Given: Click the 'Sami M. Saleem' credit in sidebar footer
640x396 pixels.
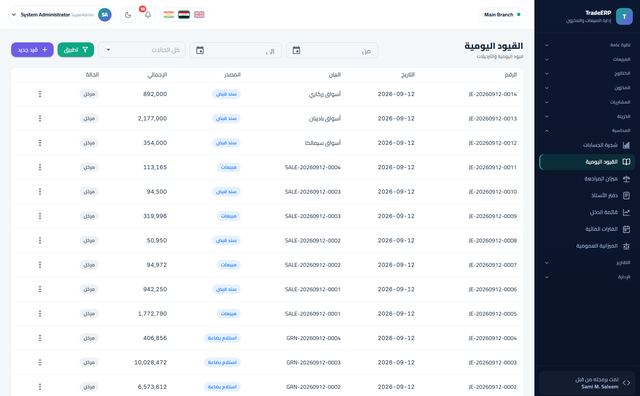Looking at the screenshot, I should point(600,386).
